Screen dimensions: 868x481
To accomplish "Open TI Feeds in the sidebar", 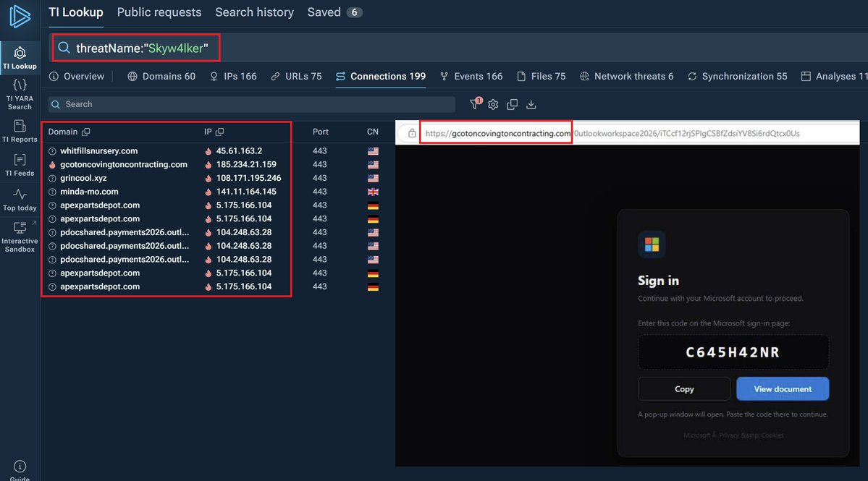I will (x=20, y=166).
